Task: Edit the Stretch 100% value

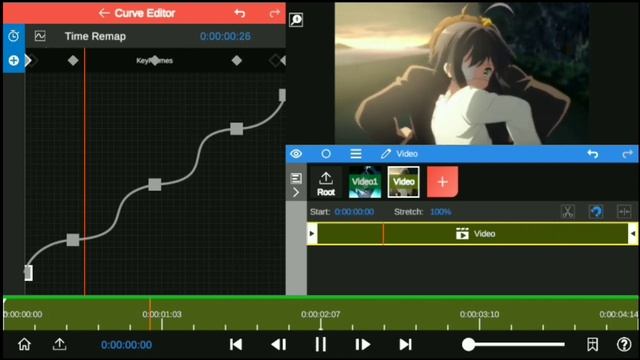Action: pyautogui.click(x=440, y=212)
